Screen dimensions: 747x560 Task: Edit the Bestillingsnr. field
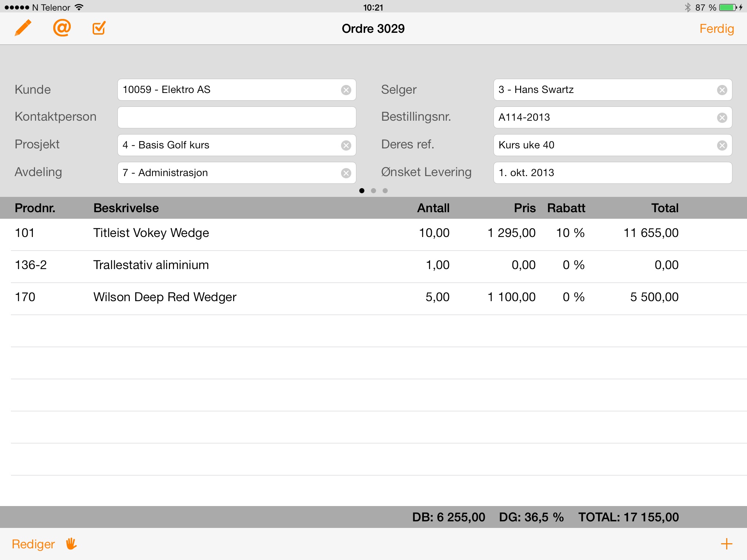[x=612, y=117]
